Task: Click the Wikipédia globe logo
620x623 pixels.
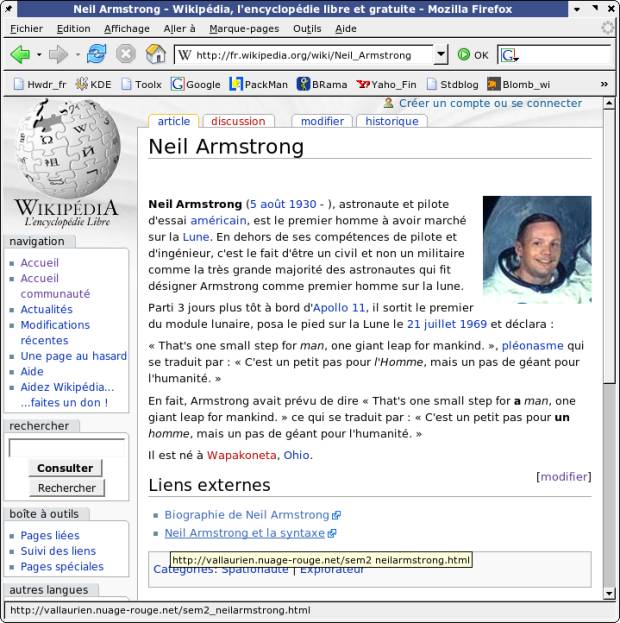Action: coord(66,160)
